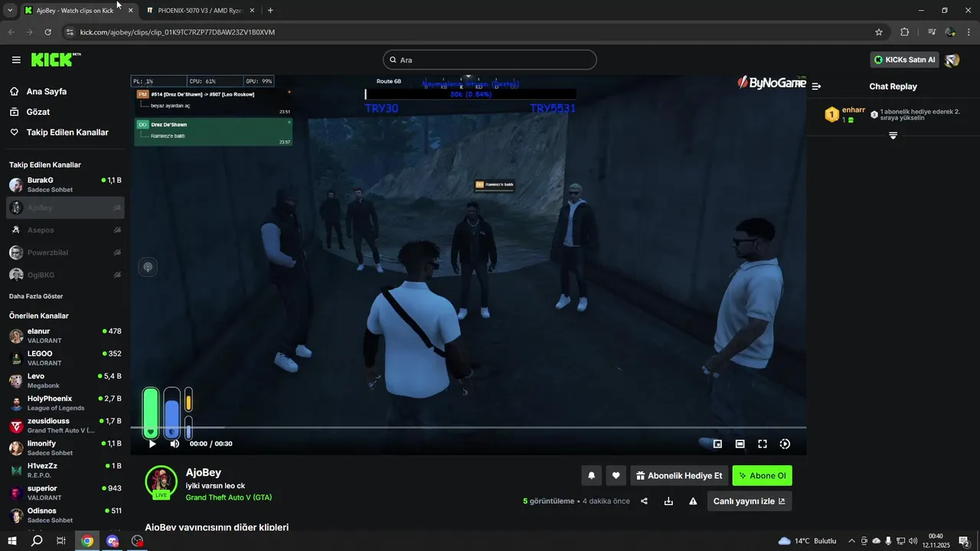Image resolution: width=980 pixels, height=551 pixels.
Task: Download the clip
Action: (x=668, y=501)
